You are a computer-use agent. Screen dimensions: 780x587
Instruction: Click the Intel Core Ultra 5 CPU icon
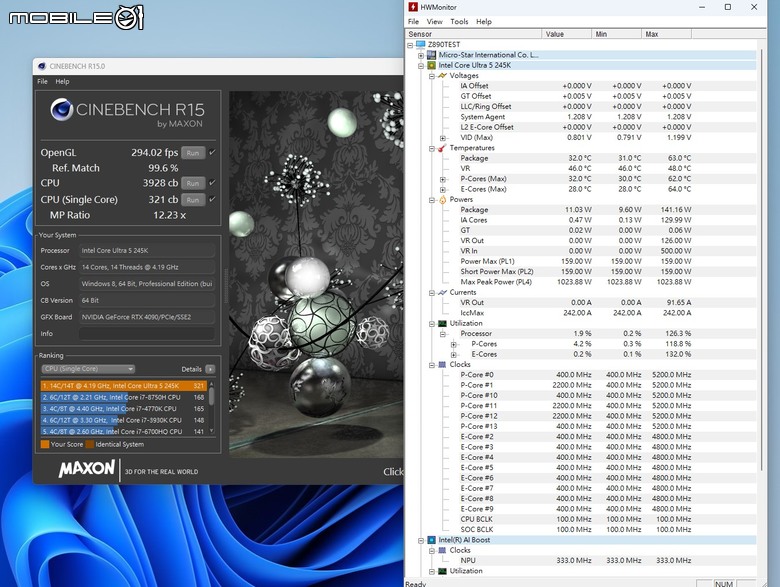[x=431, y=65]
